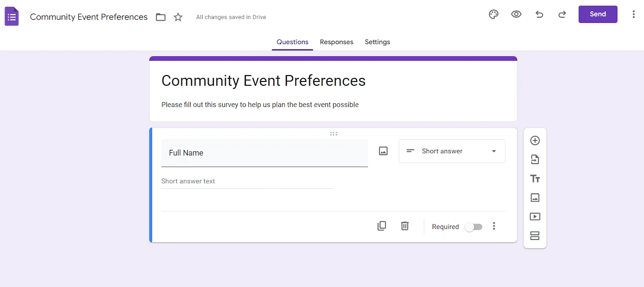The width and height of the screenshot is (644, 287).
Task: Add image from sidebar toolbar
Action: 535,198
